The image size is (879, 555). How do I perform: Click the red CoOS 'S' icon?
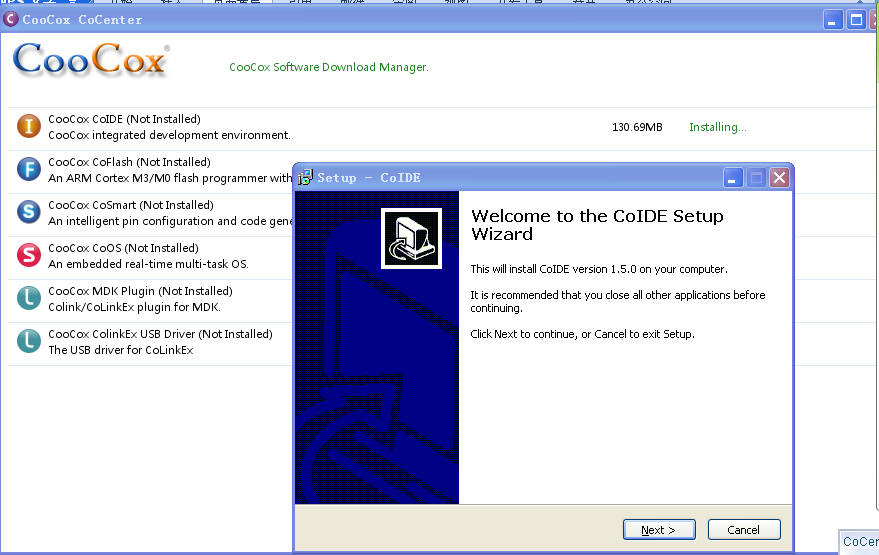[x=29, y=255]
